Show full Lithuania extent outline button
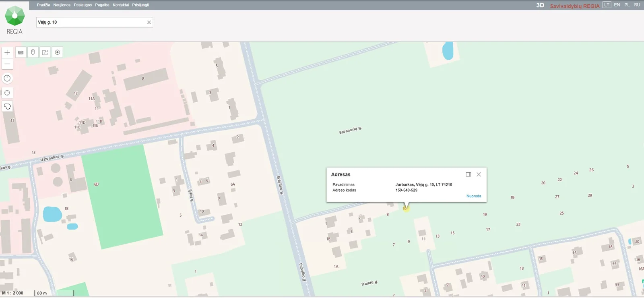644x298 pixels. click(x=7, y=106)
